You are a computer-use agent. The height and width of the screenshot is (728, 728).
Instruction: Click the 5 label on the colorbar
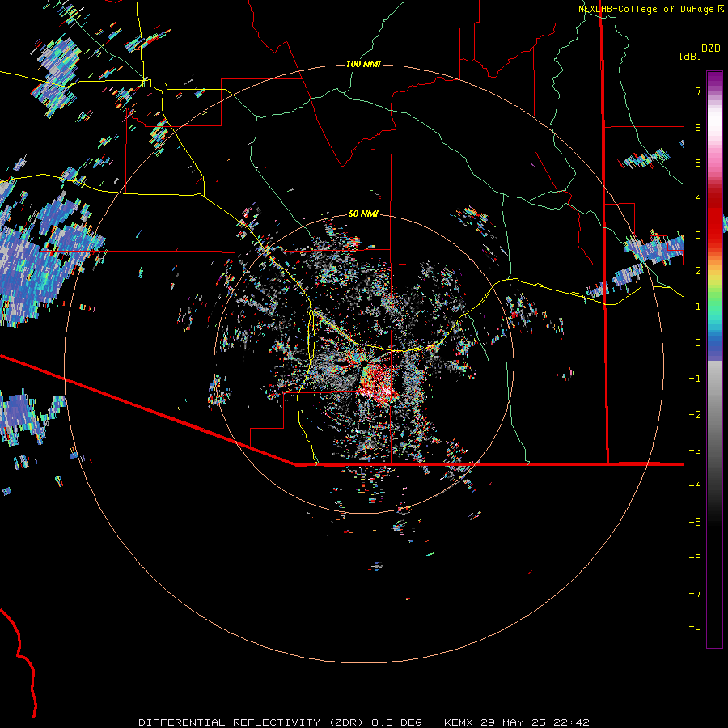click(698, 163)
